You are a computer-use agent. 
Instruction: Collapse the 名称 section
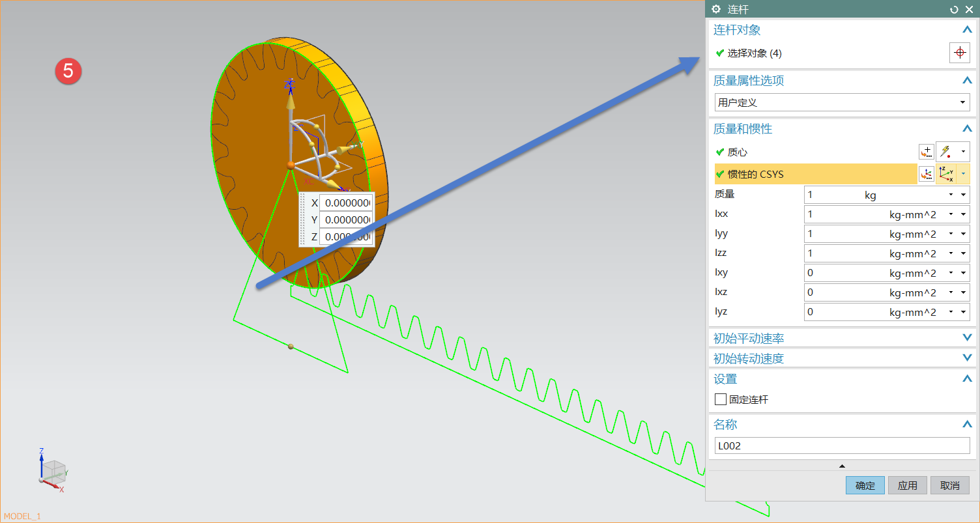coord(967,425)
